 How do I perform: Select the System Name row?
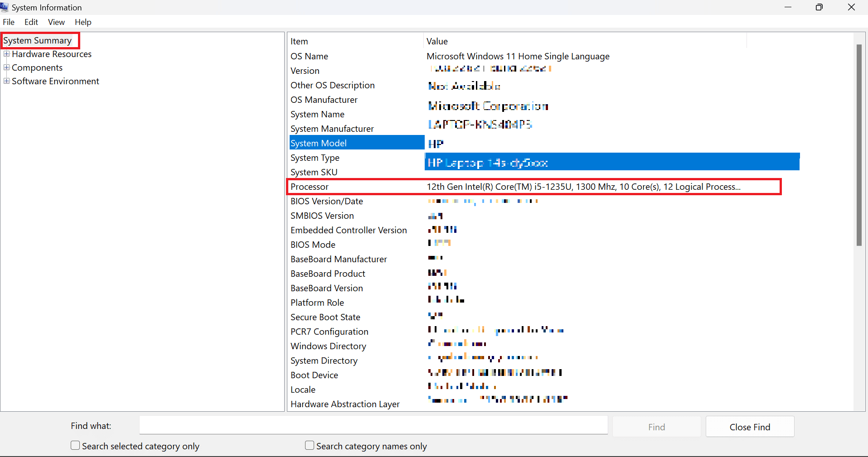click(x=544, y=114)
